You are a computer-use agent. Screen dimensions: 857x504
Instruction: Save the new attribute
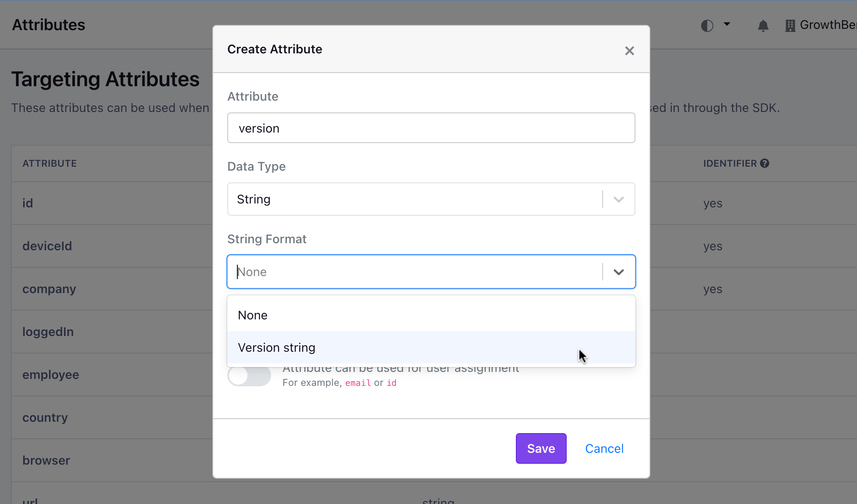click(x=541, y=448)
